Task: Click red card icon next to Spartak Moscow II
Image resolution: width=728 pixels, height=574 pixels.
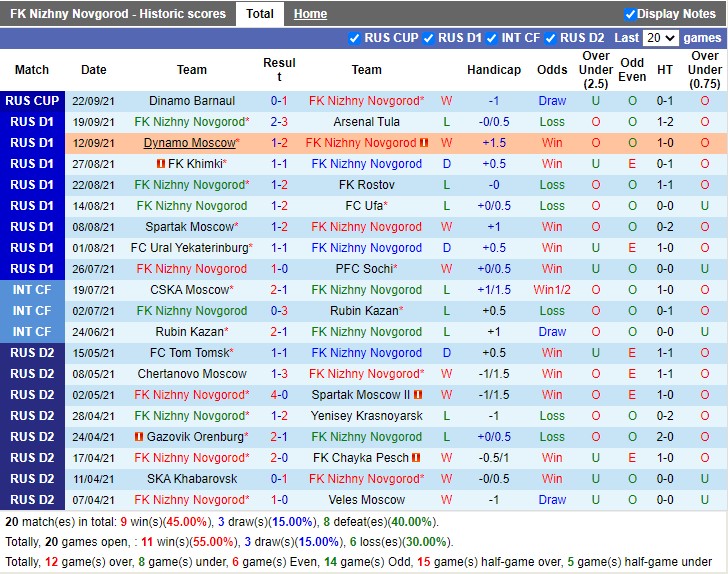Action: [417, 395]
